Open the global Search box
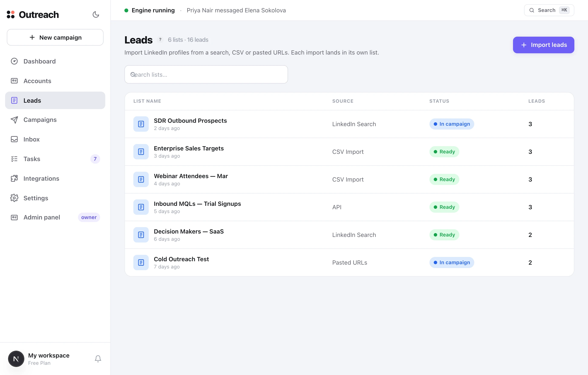This screenshot has height=375, width=588. pyautogui.click(x=549, y=10)
